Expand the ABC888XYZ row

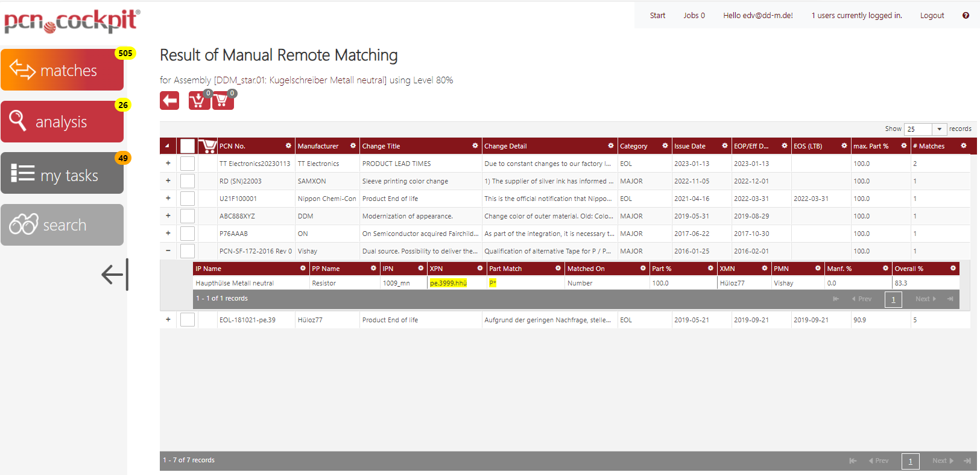[168, 215]
